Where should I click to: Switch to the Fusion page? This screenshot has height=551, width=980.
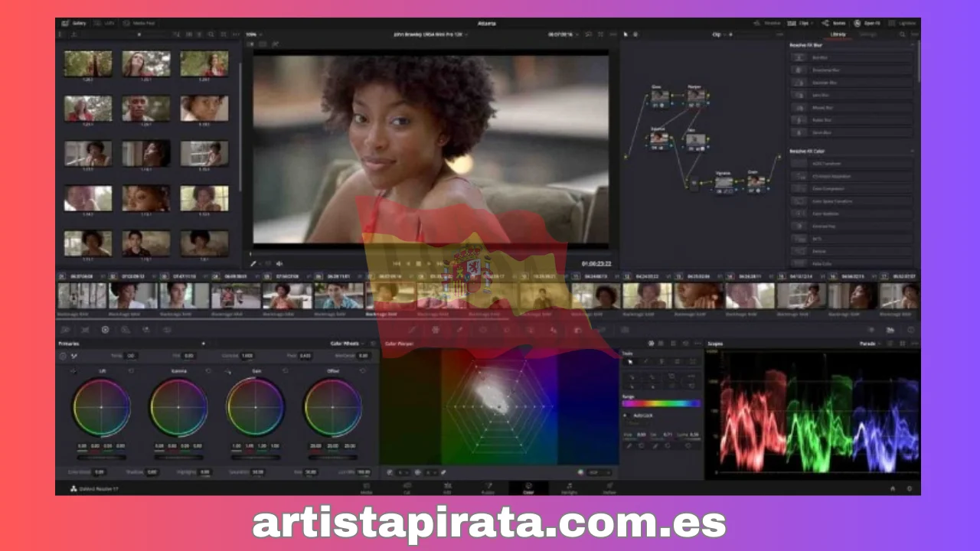coord(488,487)
